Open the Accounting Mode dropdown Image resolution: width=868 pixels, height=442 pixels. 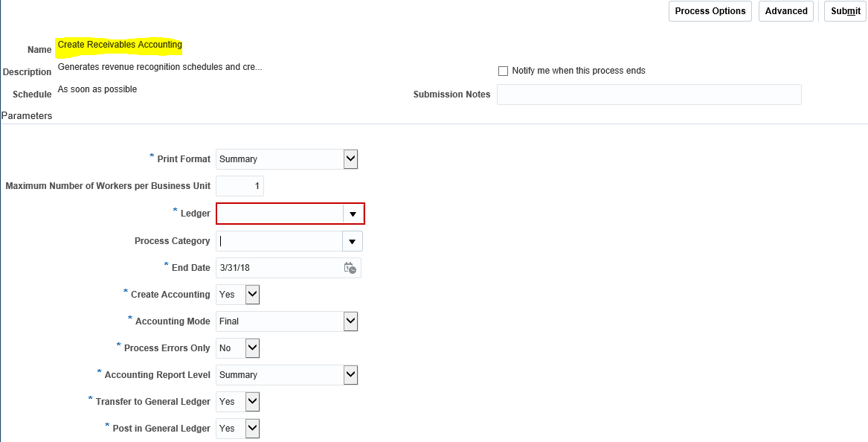click(x=350, y=321)
